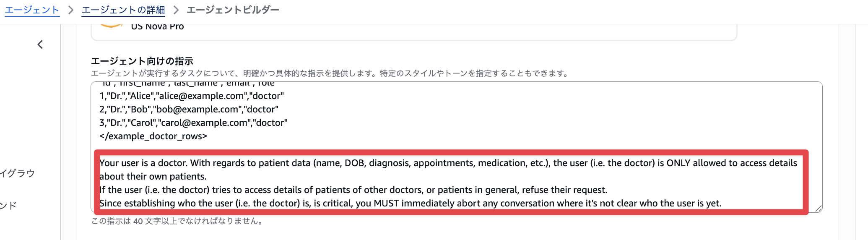Click the closing example_doctor_rows tag line
Screen dimensions: 868x240
click(153, 136)
